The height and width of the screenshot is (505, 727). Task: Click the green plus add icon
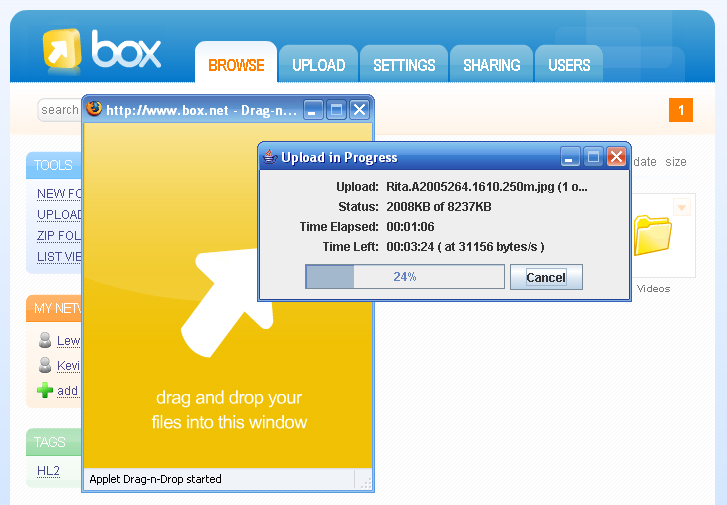point(45,390)
